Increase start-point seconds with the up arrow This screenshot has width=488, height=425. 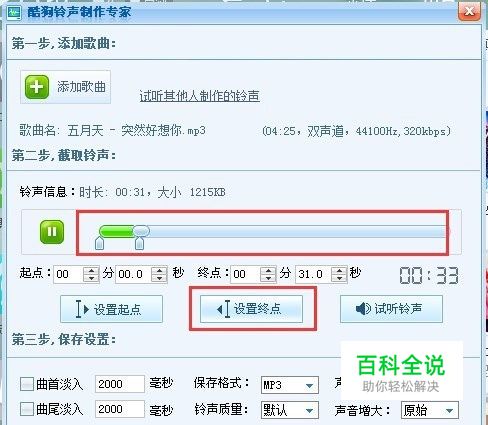[x=159, y=270]
